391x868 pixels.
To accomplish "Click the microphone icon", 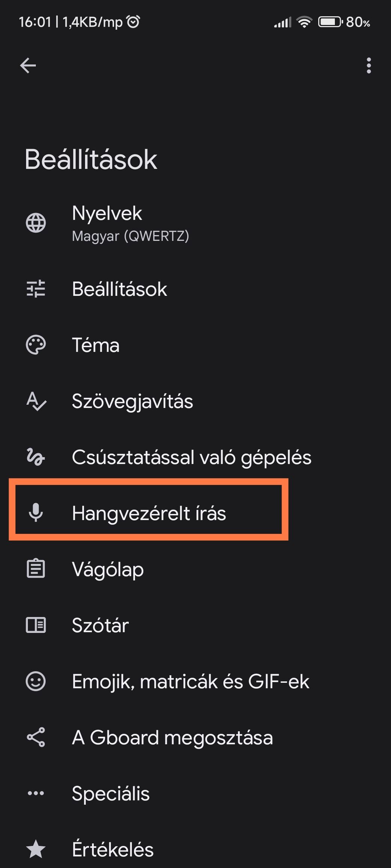I will pos(36,513).
